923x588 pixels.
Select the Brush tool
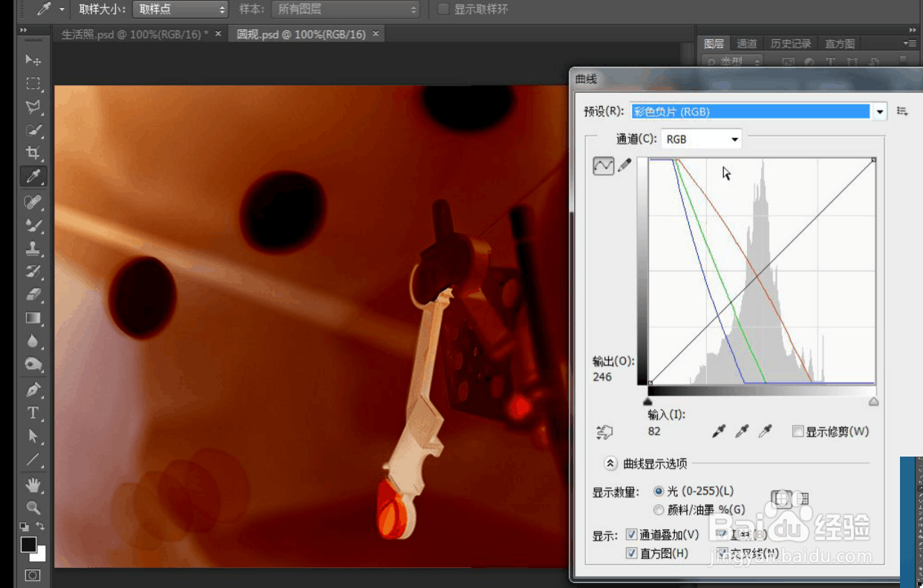click(33, 224)
